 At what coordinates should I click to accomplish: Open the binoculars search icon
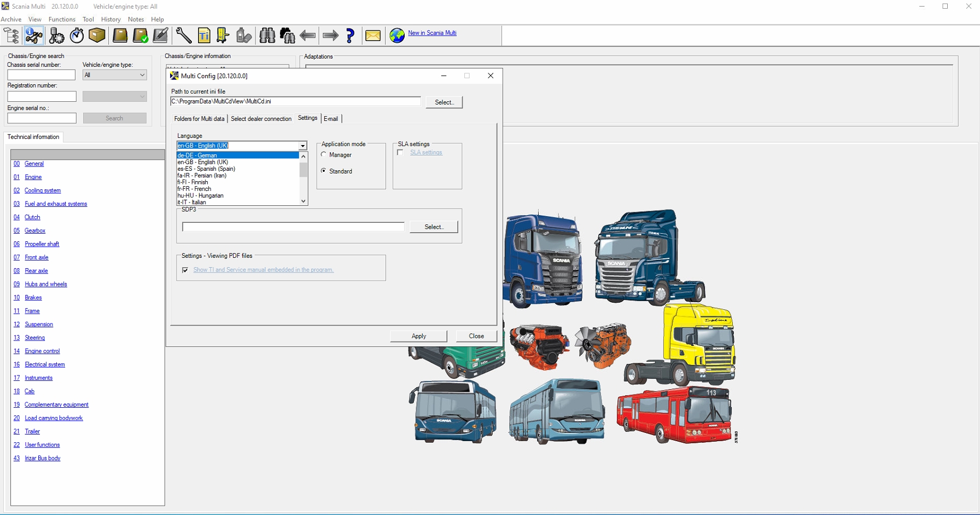click(x=267, y=36)
